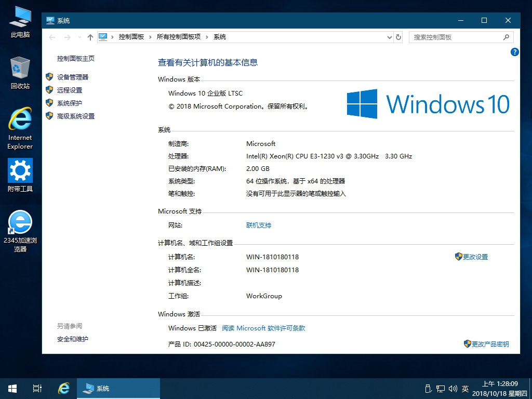Click the search magnifier icon

(506, 37)
